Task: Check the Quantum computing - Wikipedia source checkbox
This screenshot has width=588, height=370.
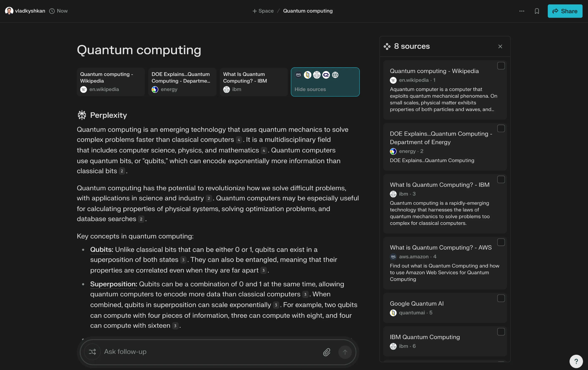Action: point(501,66)
